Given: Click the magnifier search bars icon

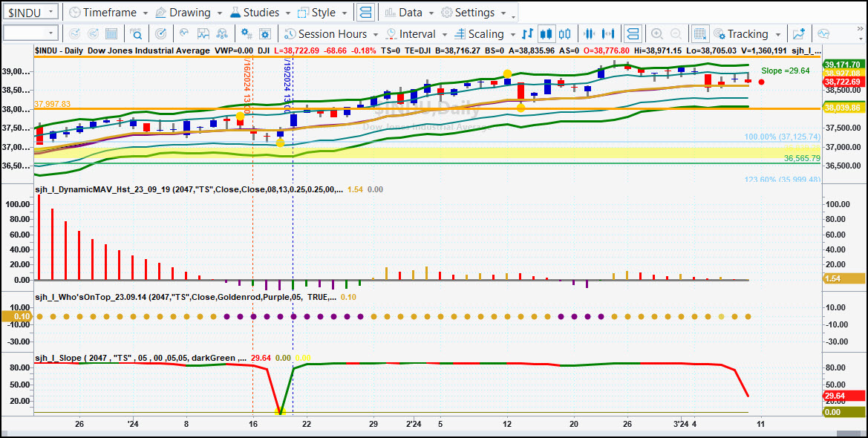Looking at the screenshot, I should [x=136, y=33].
